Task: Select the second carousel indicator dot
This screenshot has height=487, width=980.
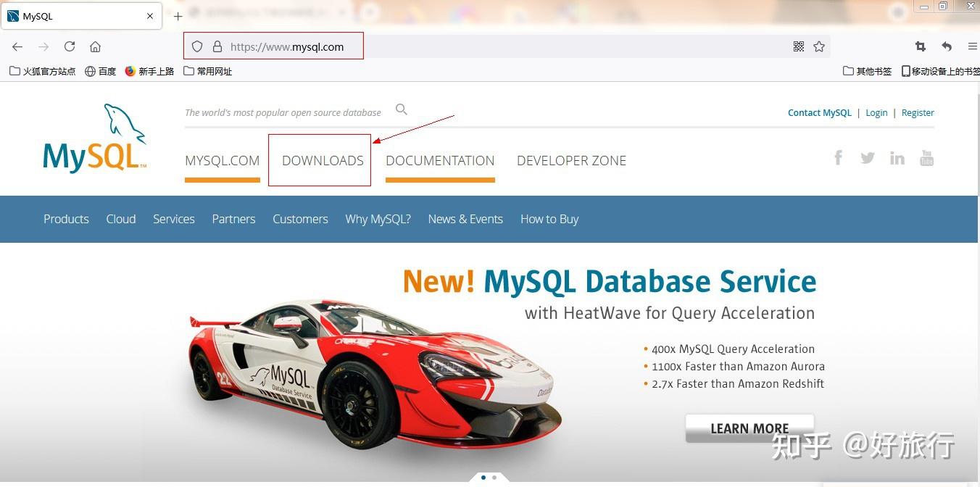Action: (494, 478)
